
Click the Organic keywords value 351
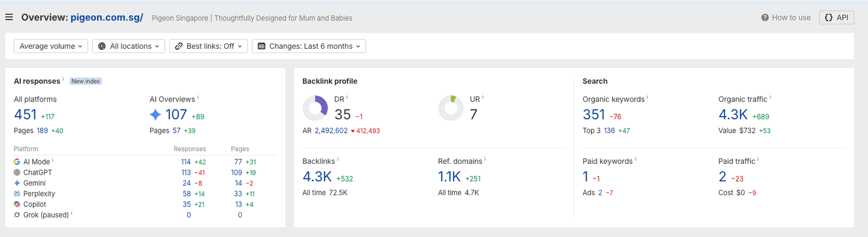coord(593,114)
